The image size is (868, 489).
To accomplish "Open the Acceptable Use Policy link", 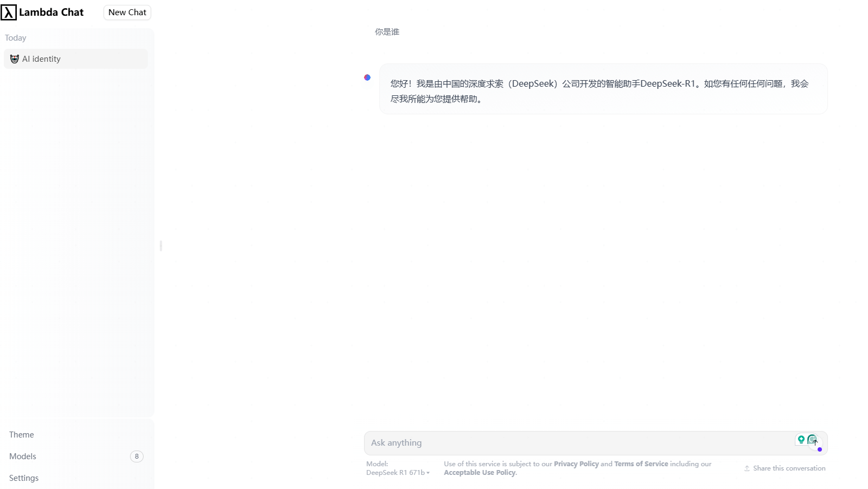I will [480, 473].
